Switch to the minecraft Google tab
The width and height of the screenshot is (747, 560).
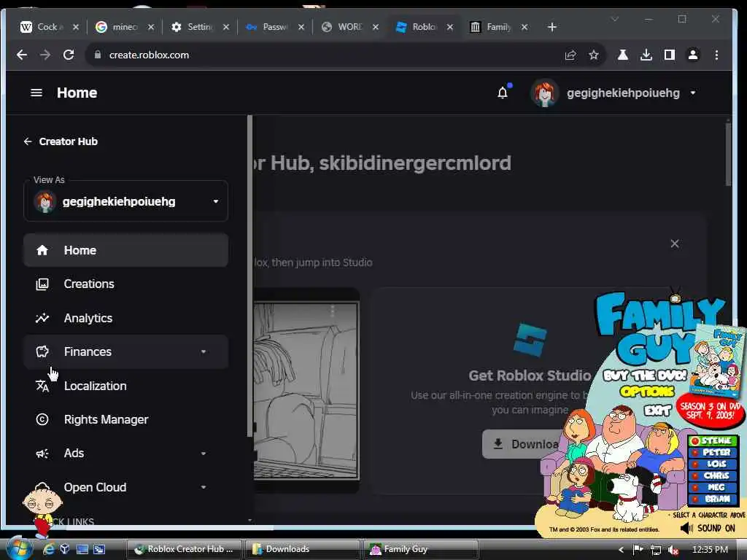pyautogui.click(x=123, y=27)
